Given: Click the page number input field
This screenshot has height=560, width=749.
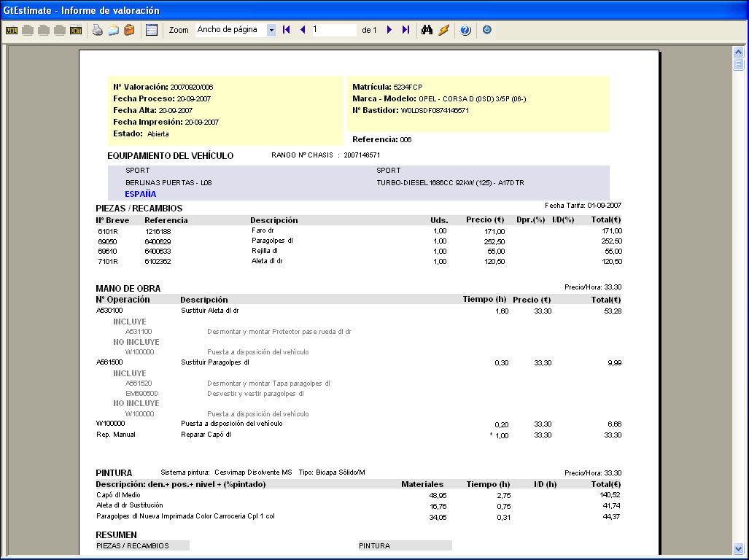Looking at the screenshot, I should (334, 30).
